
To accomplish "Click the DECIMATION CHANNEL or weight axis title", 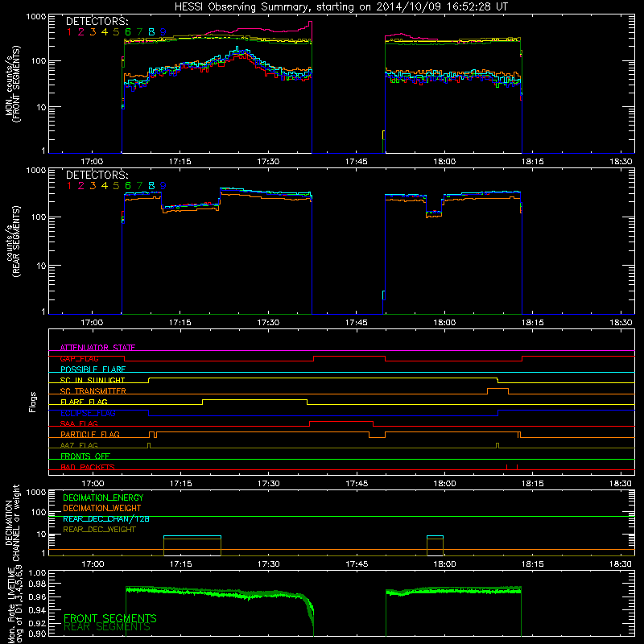I will point(12,522).
